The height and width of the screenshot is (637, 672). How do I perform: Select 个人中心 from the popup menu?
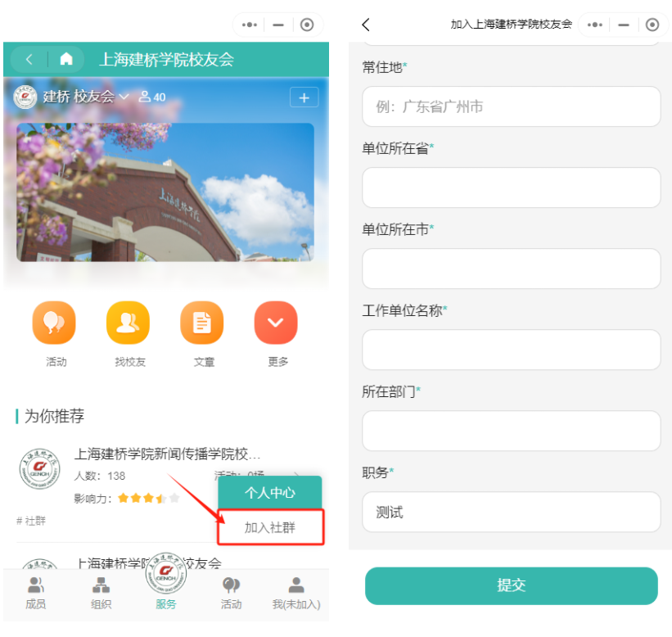270,493
